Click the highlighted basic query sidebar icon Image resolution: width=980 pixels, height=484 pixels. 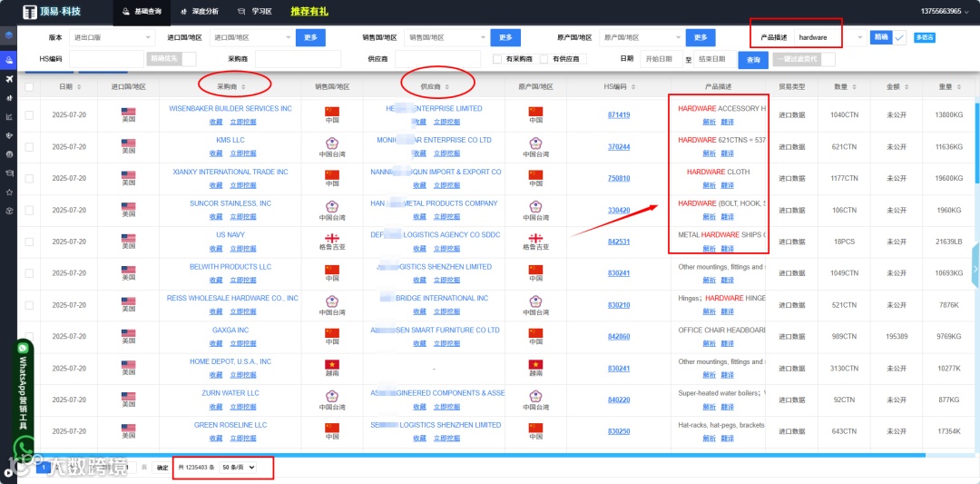click(9, 59)
